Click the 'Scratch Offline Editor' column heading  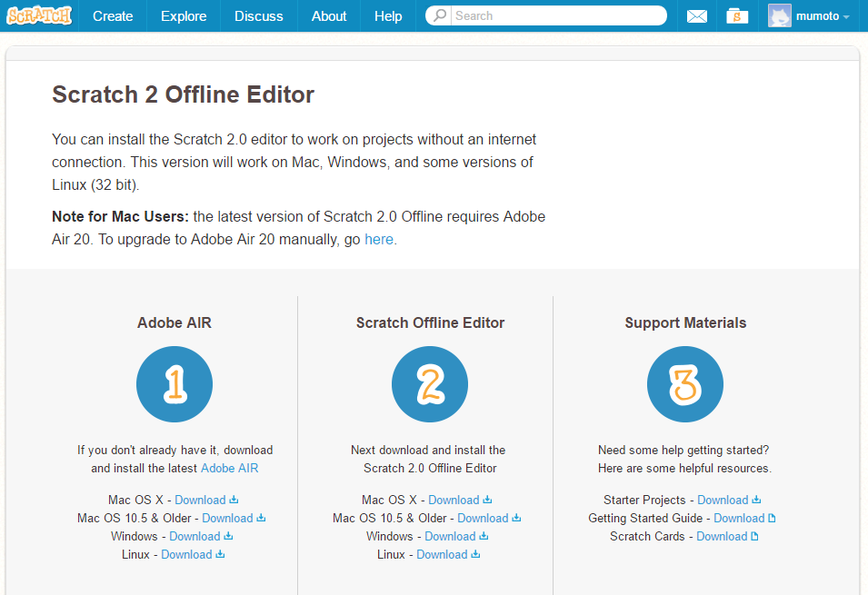tap(430, 322)
